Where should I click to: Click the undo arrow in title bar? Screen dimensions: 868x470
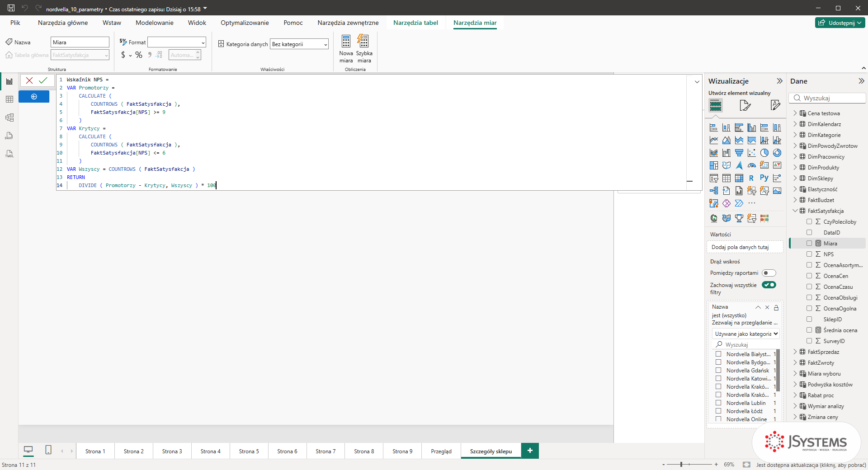pos(24,8)
